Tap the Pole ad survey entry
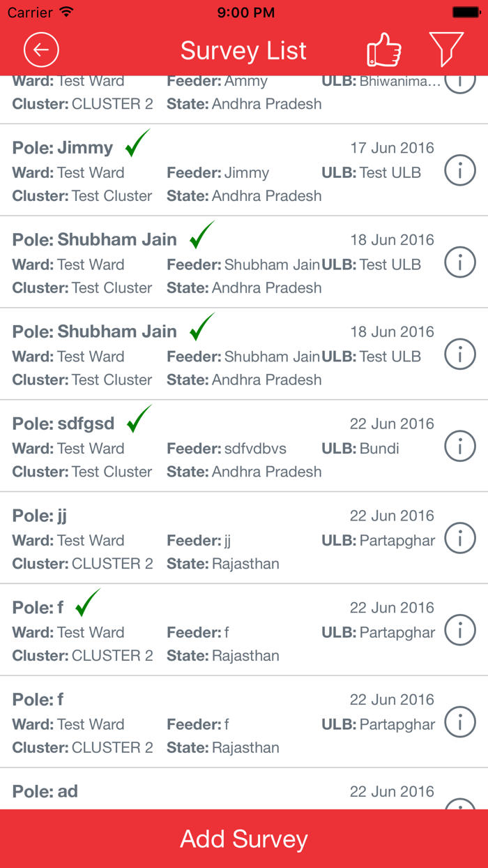Screen dimensions: 488x868 pyautogui.click(x=209, y=792)
